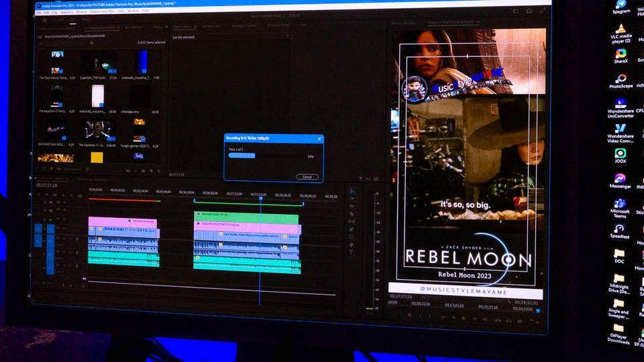The width and height of the screenshot is (644, 362).
Task: Select the Razor tool
Action: (352, 214)
